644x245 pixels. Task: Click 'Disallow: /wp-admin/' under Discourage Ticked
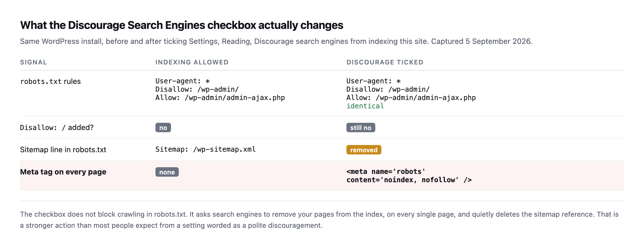point(388,89)
